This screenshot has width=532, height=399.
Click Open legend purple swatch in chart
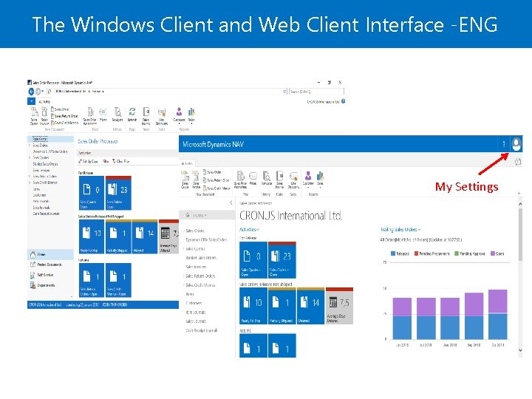coord(493,253)
